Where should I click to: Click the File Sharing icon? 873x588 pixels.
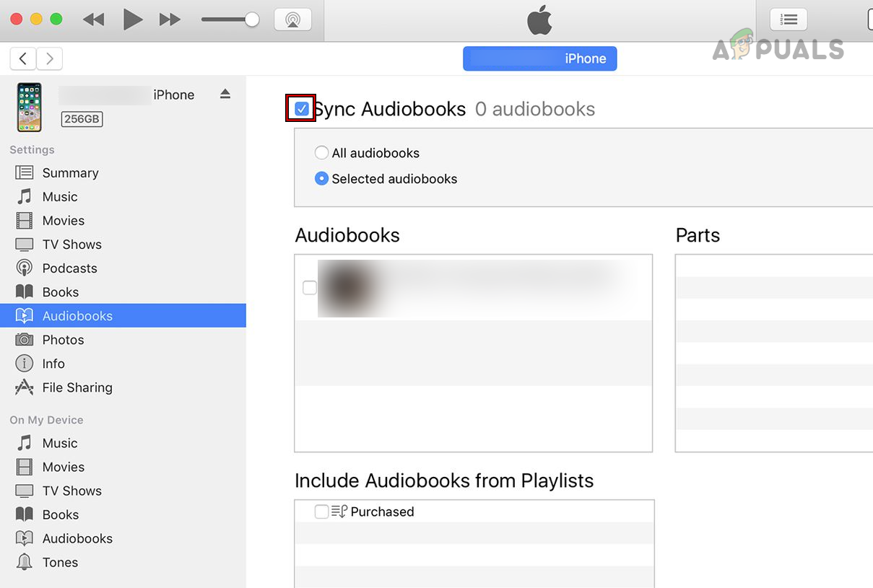point(24,387)
